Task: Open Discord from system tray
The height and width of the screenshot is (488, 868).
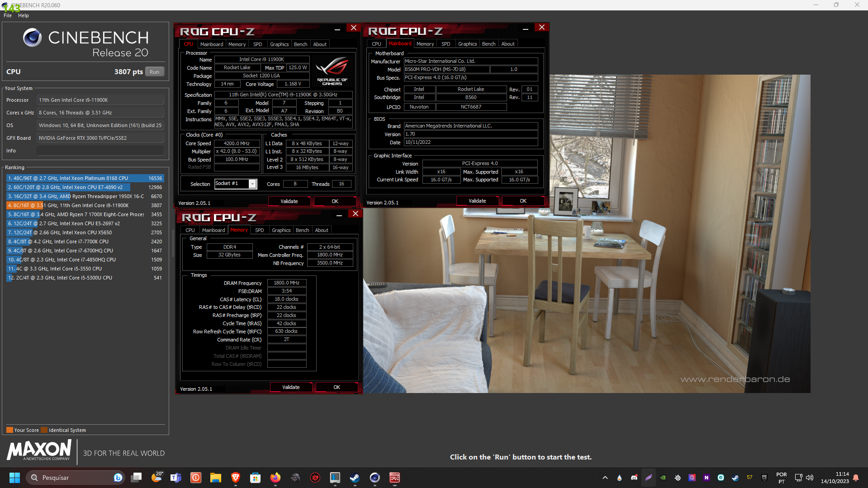Action: pyautogui.click(x=634, y=478)
